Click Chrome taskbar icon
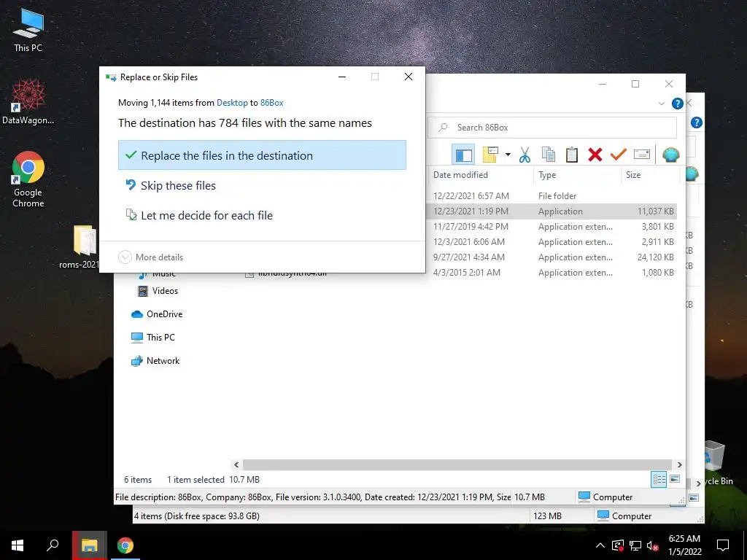The width and height of the screenshot is (747, 560). (x=125, y=545)
